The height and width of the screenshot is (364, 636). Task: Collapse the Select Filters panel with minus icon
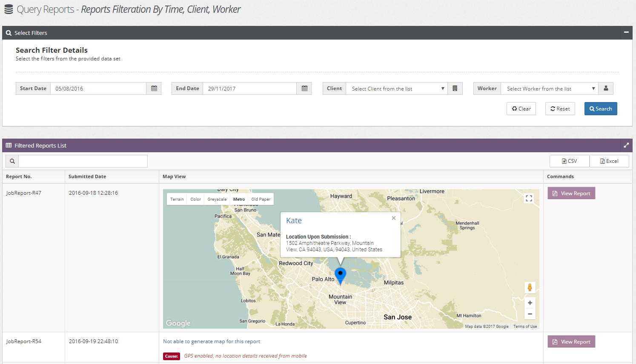click(x=626, y=32)
